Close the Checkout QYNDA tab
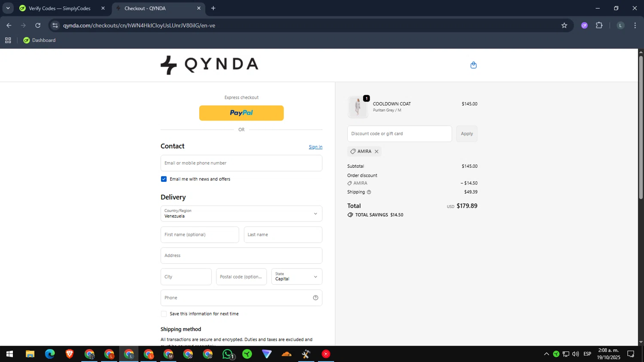 (199, 8)
